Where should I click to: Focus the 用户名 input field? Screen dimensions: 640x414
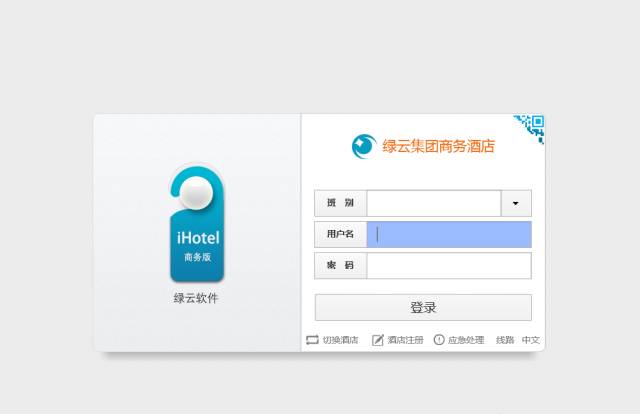click(449, 234)
